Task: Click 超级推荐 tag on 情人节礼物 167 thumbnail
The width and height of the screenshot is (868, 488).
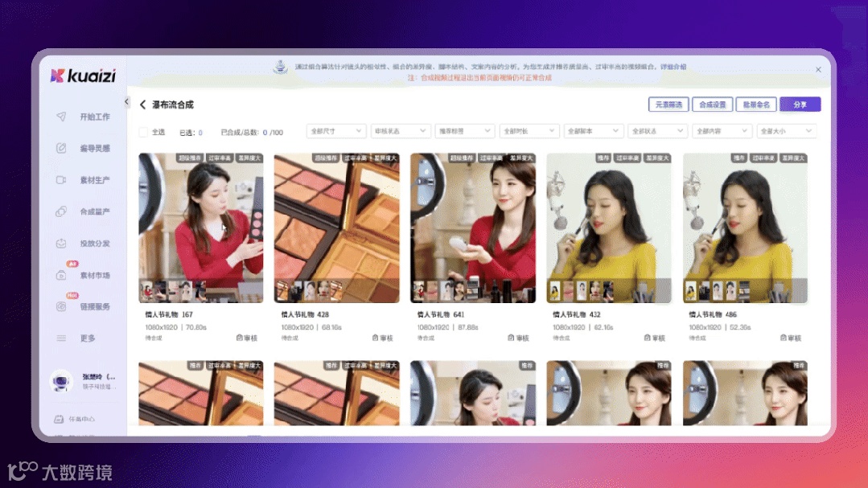Action: pos(190,158)
